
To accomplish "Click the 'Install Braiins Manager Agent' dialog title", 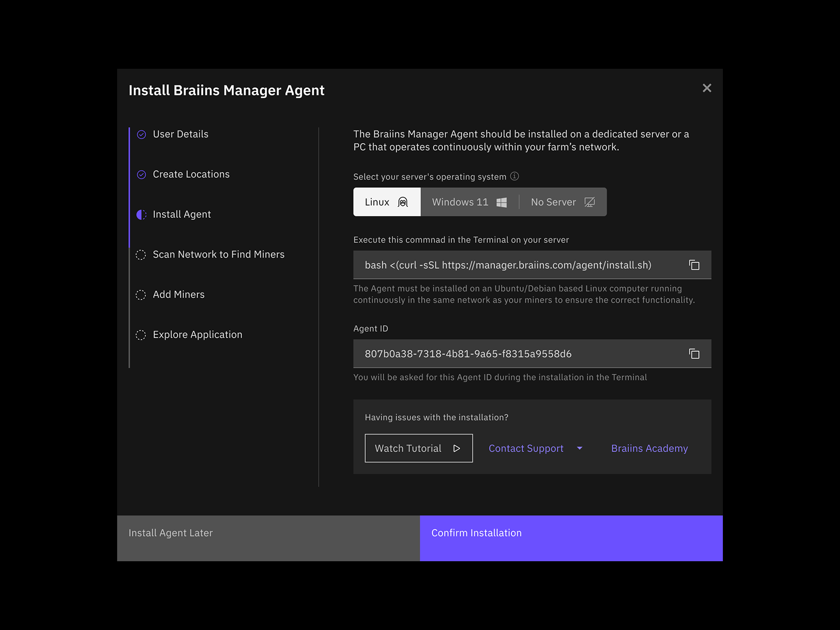I will coord(226,90).
